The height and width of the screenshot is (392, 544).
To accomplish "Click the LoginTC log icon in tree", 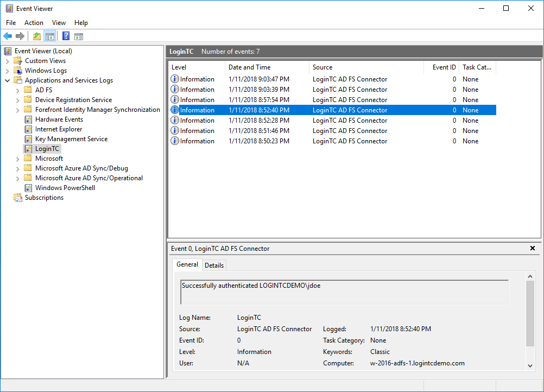I will tap(28, 149).
